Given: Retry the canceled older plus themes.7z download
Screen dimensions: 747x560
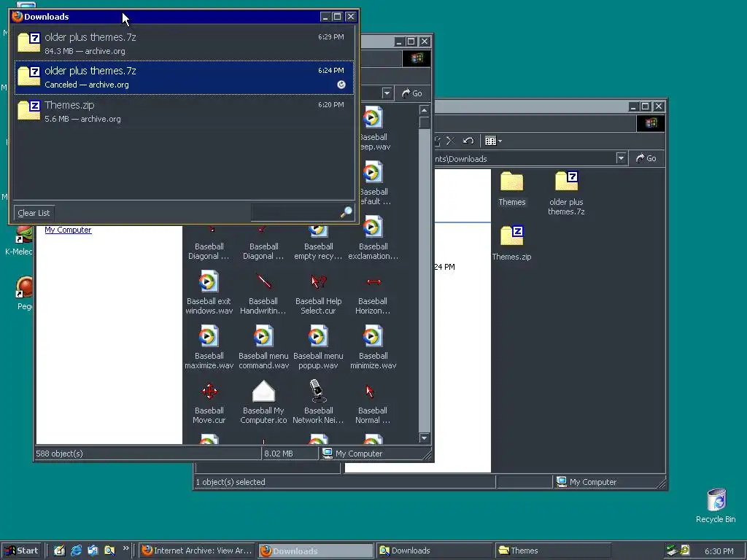Looking at the screenshot, I should [x=341, y=85].
